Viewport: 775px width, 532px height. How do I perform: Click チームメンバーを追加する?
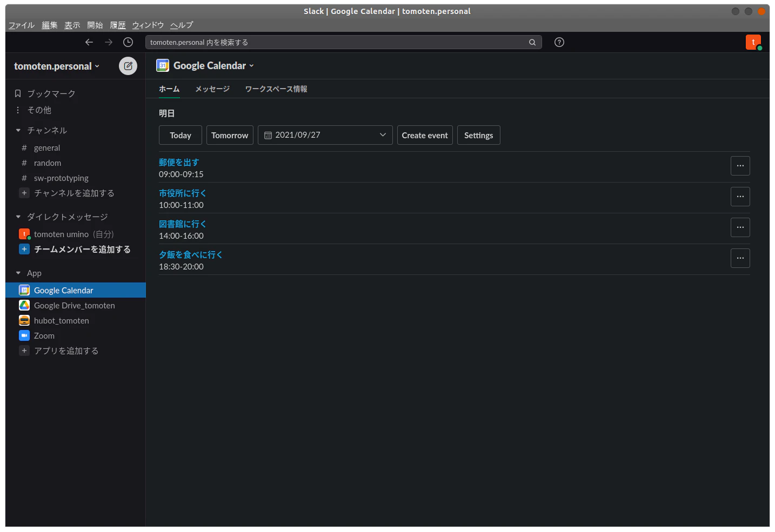(x=82, y=249)
